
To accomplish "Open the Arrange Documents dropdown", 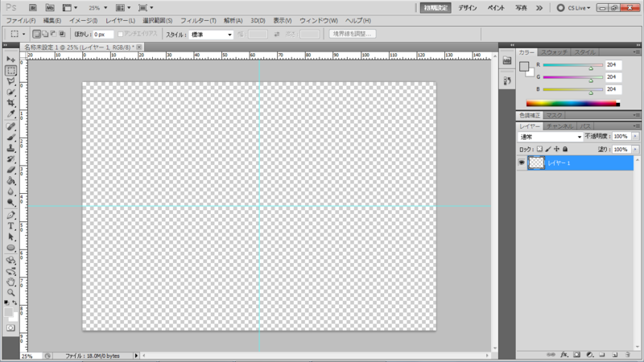I will click(123, 8).
